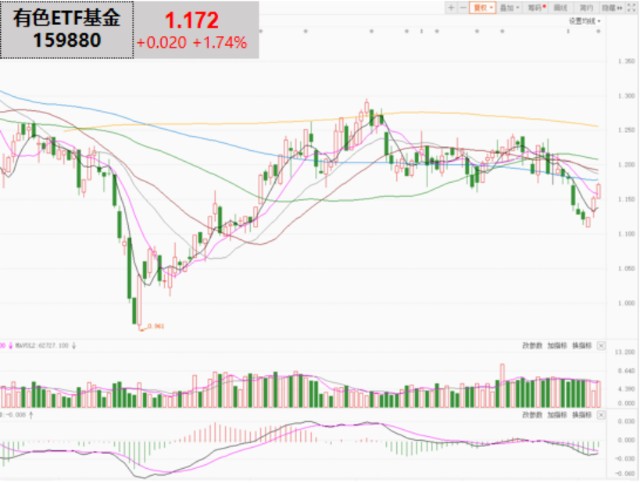This screenshot has height=483, width=640.
Task: Click the current price 1.172
Action: tap(192, 20)
